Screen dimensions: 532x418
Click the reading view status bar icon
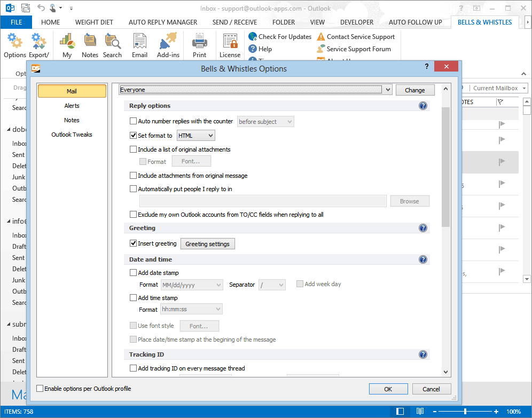click(x=420, y=411)
